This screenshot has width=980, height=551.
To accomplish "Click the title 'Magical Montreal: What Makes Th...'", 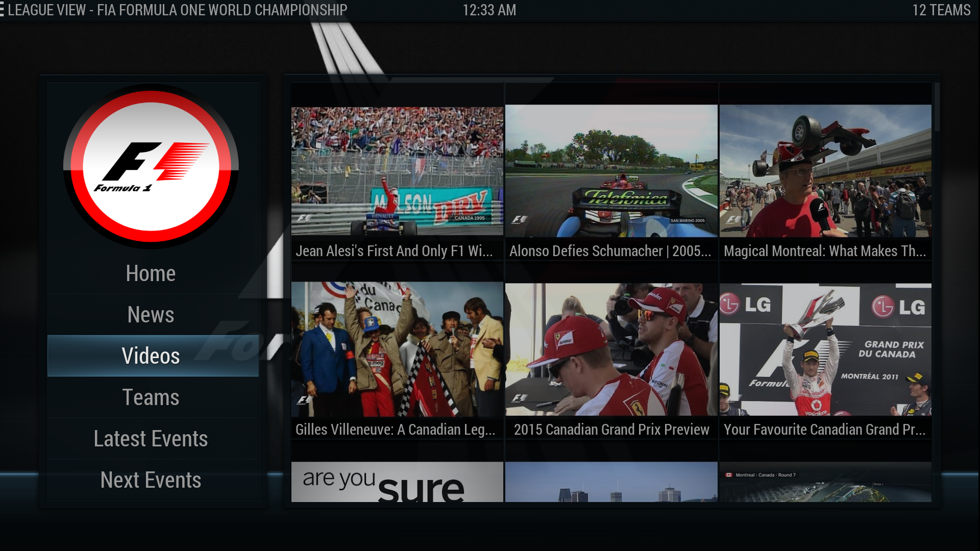I will [x=824, y=251].
